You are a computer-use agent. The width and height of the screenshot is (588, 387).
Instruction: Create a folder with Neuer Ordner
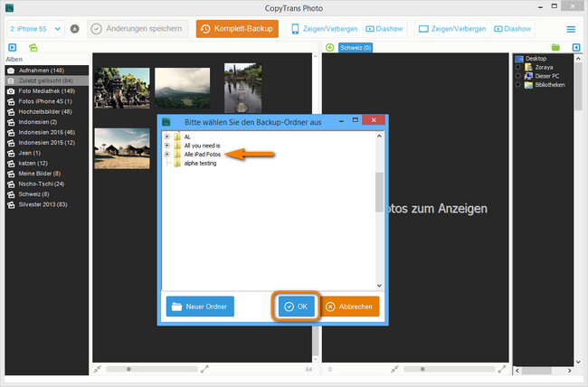point(200,307)
